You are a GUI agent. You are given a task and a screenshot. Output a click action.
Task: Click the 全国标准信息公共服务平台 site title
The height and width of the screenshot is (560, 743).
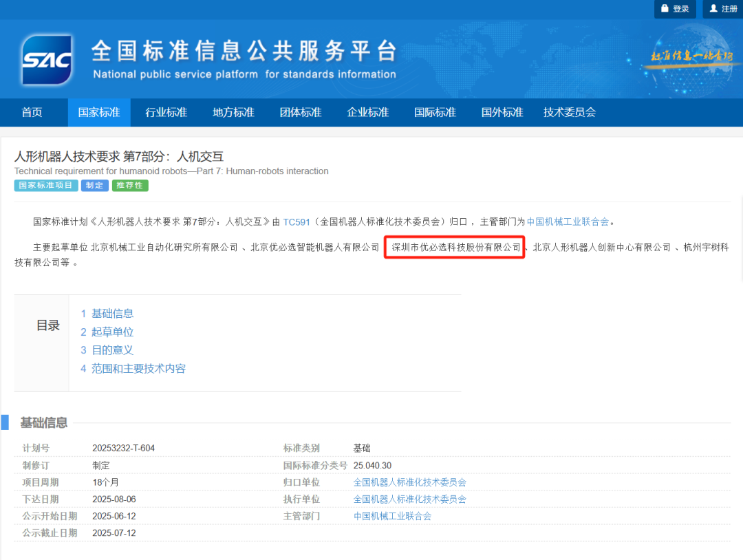pyautogui.click(x=244, y=51)
